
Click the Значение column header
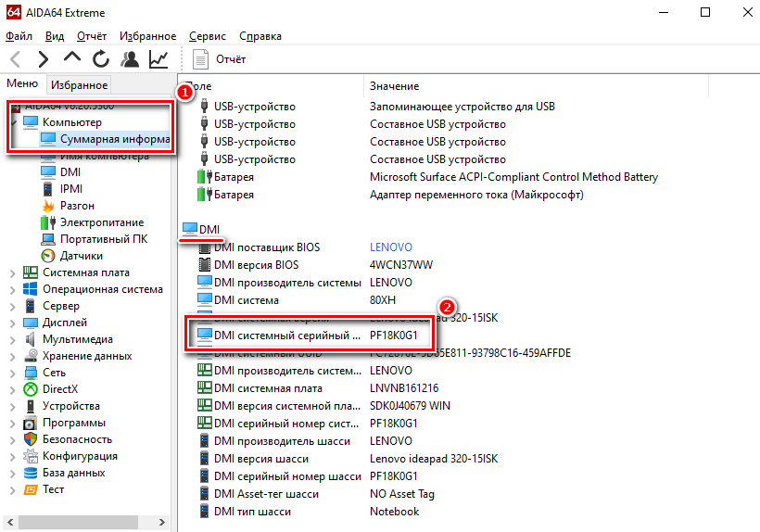coord(395,85)
